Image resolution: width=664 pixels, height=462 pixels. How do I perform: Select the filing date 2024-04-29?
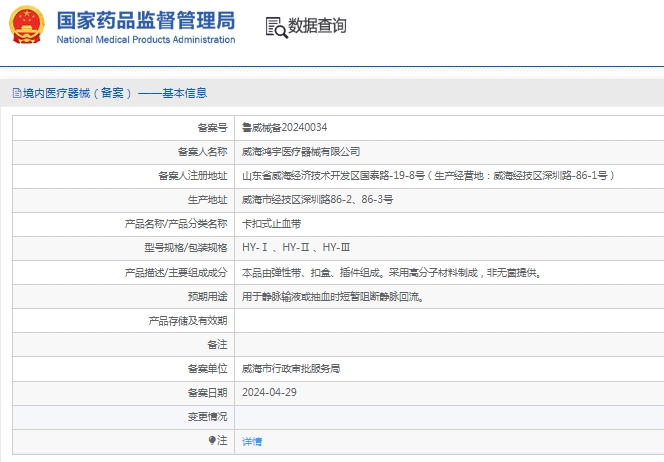point(269,392)
